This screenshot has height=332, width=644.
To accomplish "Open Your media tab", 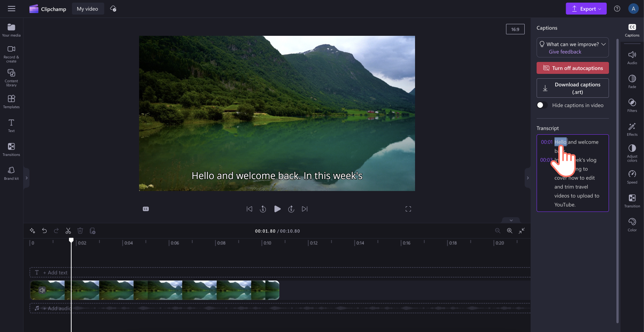I will 11,30.
